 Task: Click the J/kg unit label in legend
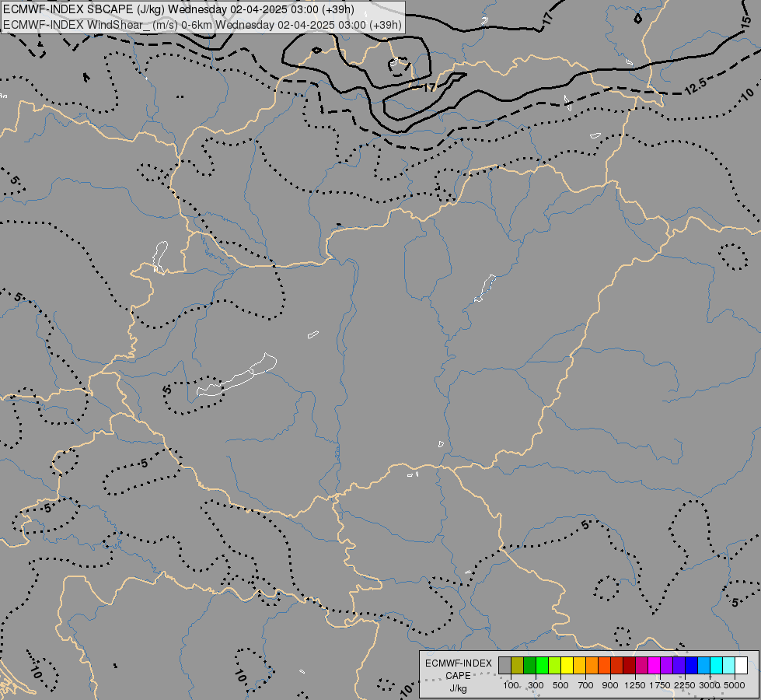(x=458, y=688)
